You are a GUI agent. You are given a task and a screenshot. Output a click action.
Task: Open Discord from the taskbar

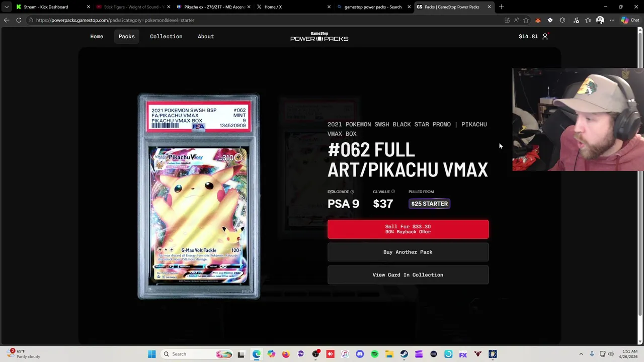(x=360, y=354)
